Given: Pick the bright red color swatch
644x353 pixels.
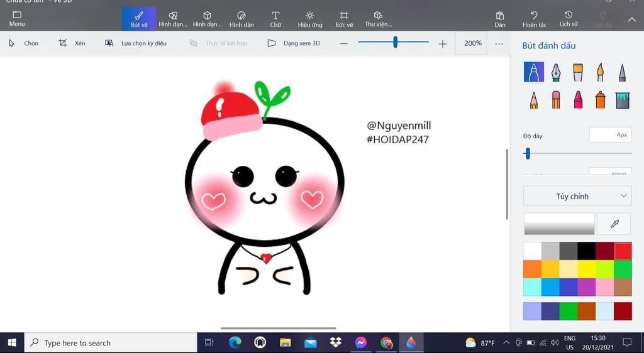Looking at the screenshot, I should click(x=623, y=251).
